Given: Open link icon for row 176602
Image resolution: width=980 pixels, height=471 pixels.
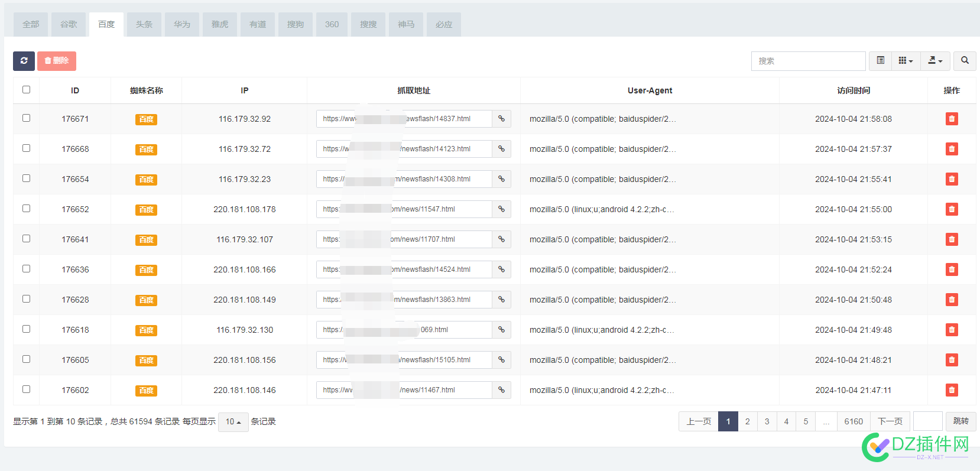Looking at the screenshot, I should tap(501, 390).
